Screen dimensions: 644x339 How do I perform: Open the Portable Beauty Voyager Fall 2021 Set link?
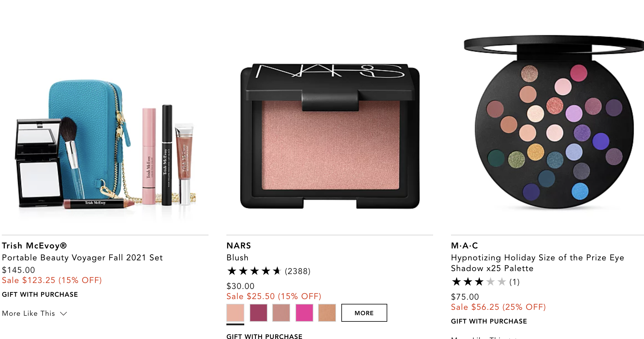[82, 257]
